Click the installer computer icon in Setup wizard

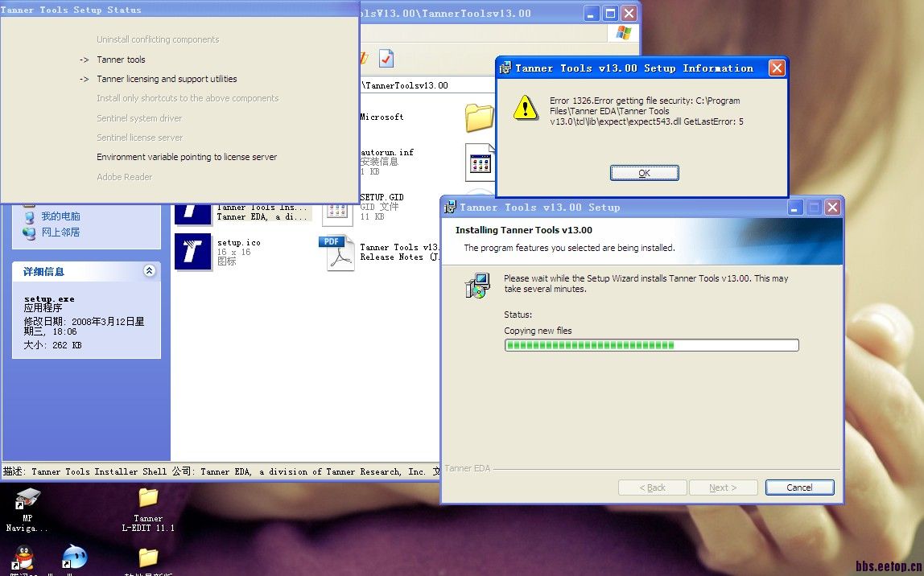[477, 286]
